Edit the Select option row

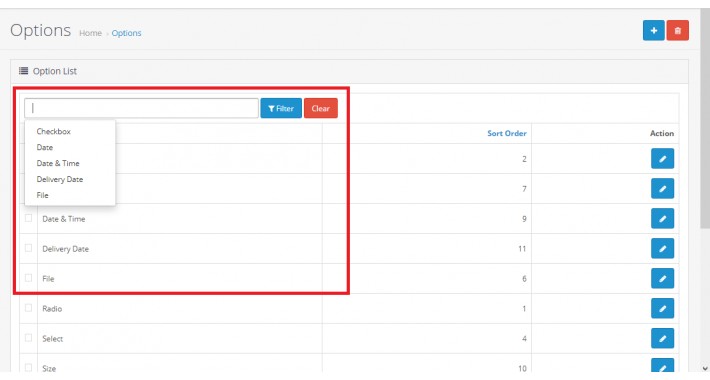(662, 338)
